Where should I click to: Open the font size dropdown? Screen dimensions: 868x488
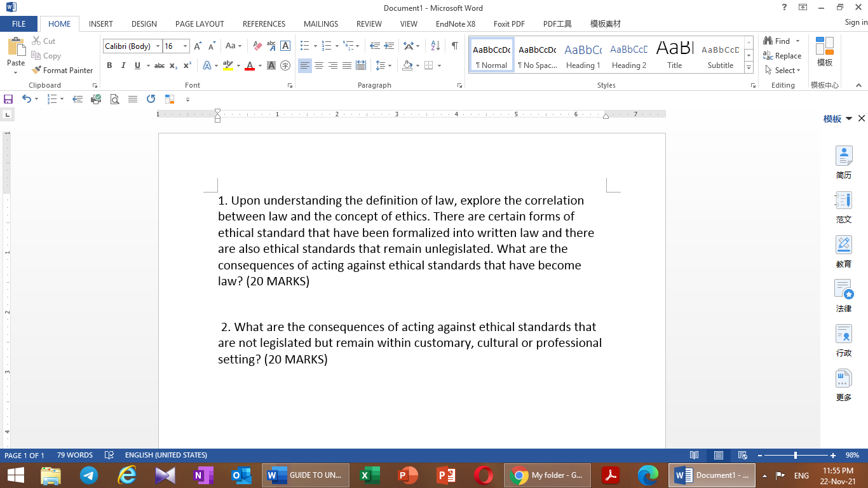185,46
